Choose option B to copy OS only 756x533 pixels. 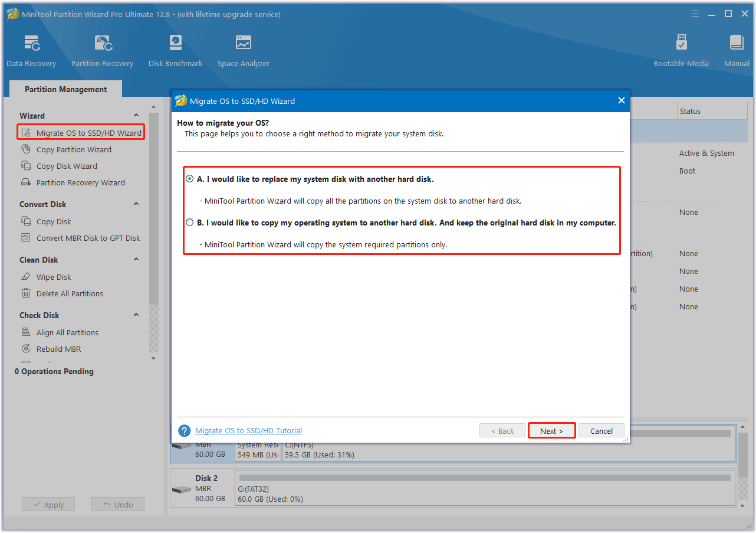pyautogui.click(x=190, y=223)
